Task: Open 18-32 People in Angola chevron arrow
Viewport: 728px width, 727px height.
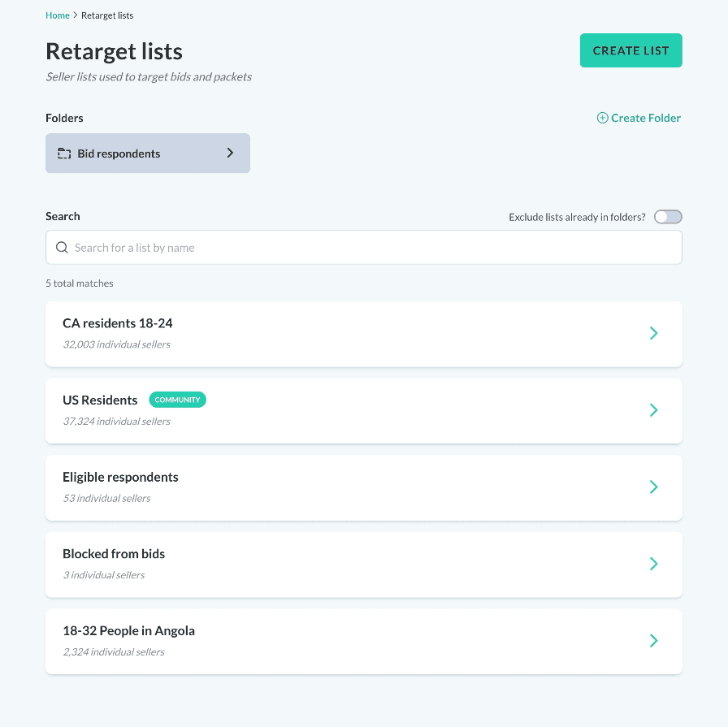Action: coord(653,641)
